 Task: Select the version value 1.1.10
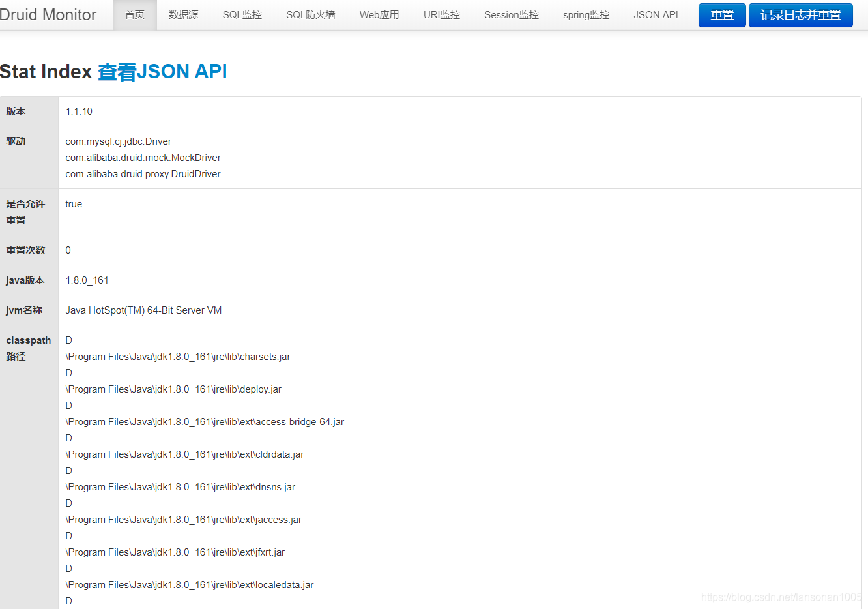click(79, 111)
